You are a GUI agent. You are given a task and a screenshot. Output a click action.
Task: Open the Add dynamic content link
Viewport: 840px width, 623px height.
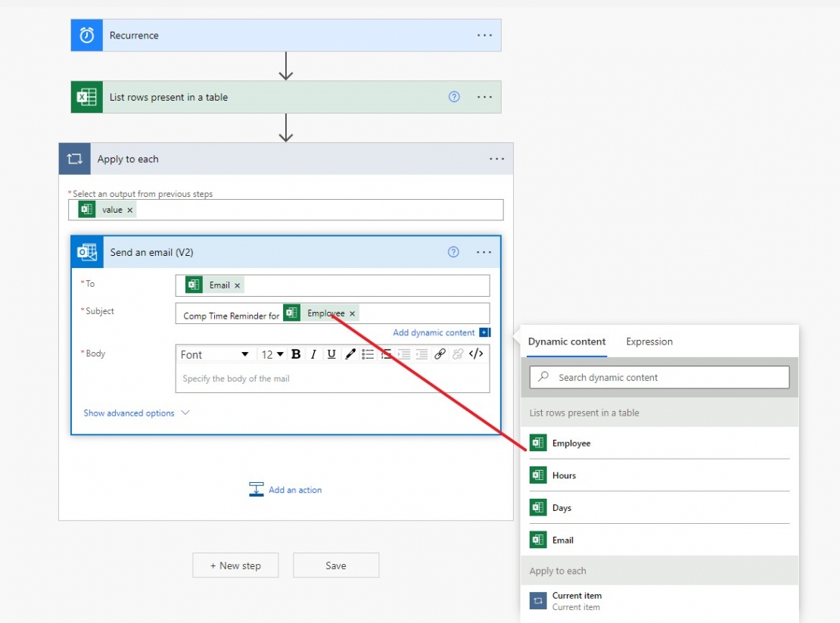point(434,332)
